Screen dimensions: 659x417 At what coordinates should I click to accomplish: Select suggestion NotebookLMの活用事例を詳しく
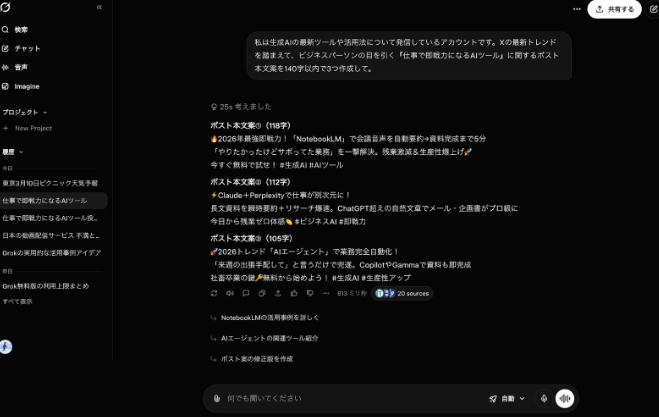point(270,318)
